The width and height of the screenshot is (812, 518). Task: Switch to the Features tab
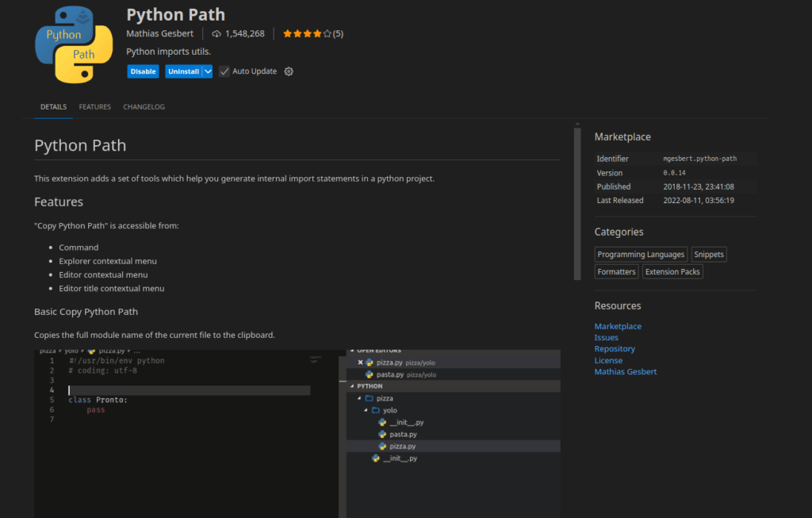[94, 107]
